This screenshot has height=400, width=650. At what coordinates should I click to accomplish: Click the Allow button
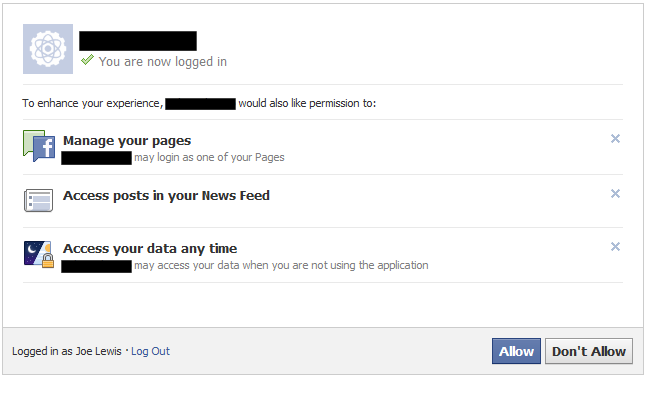pyautogui.click(x=516, y=351)
